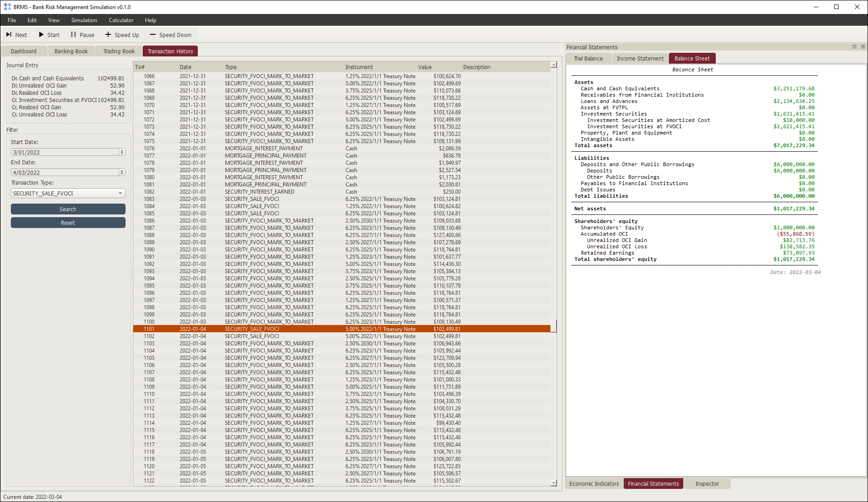Start the simulation with Start button
The height and width of the screenshot is (502, 868).
coord(49,35)
